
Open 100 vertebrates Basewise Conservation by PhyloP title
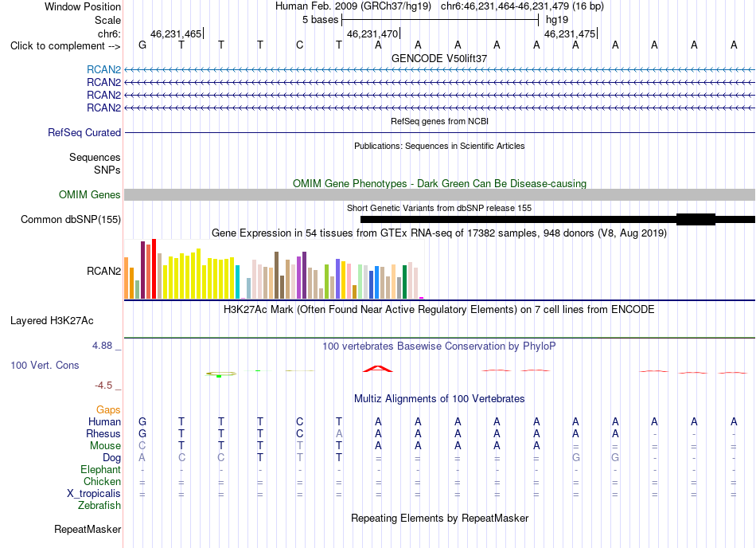439,346
